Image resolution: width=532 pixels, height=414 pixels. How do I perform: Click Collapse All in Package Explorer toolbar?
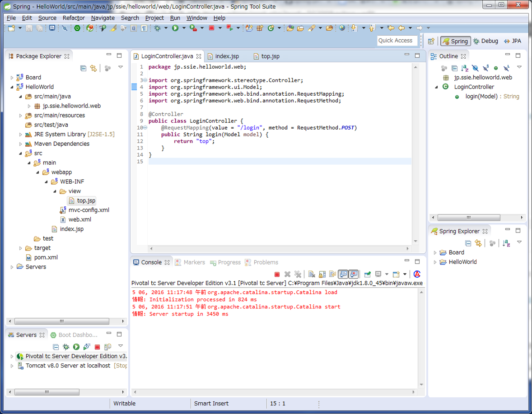(83, 68)
